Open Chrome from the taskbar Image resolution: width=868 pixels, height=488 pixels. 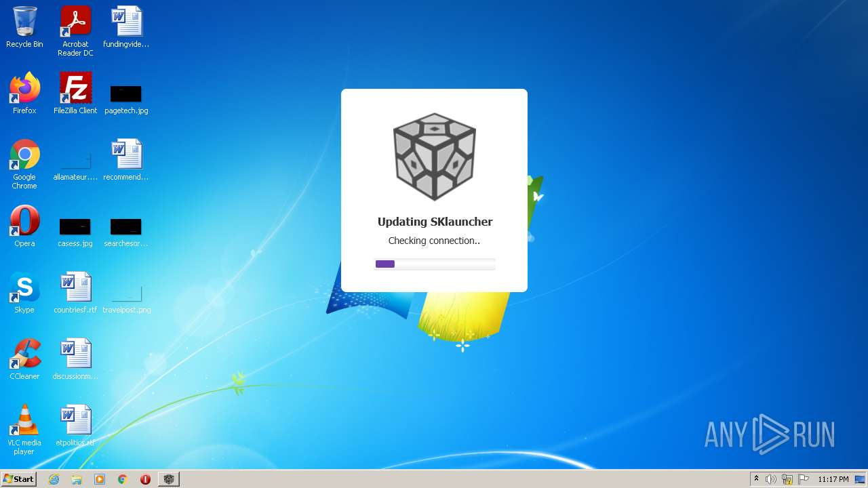(x=123, y=479)
